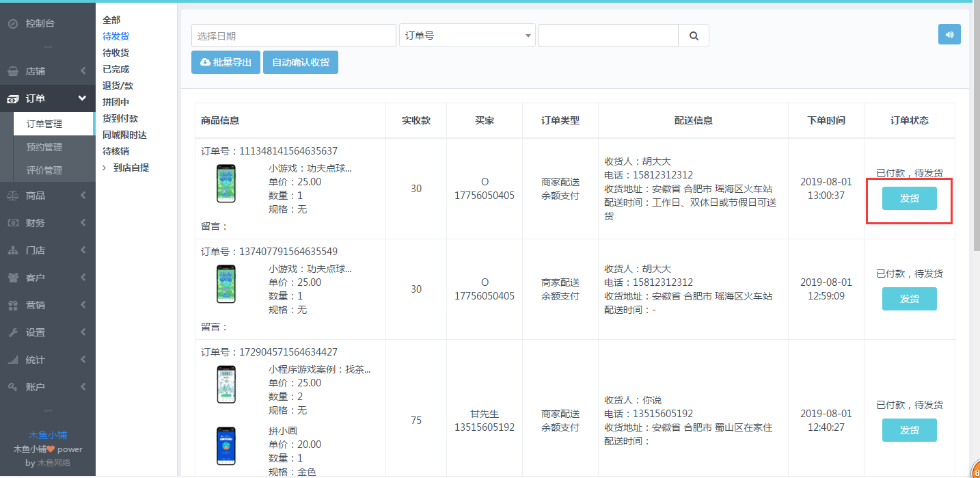Show 拼团中 orders filter
980x478 pixels.
pos(115,102)
